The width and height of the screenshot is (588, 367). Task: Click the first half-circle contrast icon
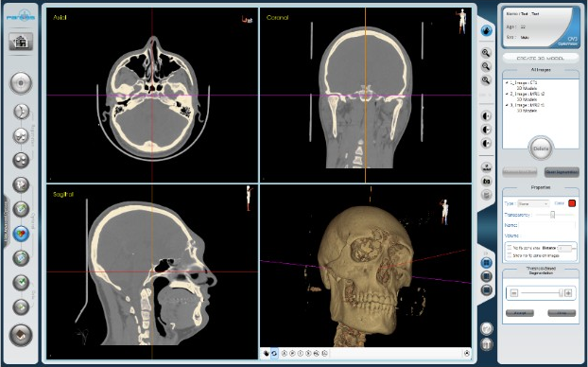[486, 116]
